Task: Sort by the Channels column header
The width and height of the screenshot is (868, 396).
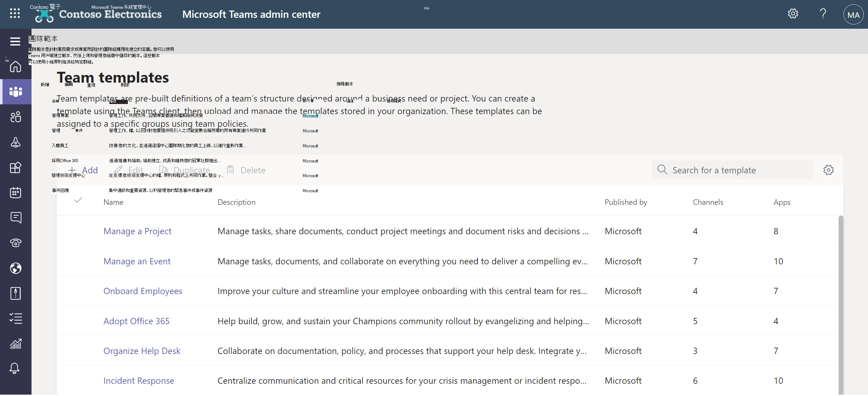Action: [x=708, y=202]
